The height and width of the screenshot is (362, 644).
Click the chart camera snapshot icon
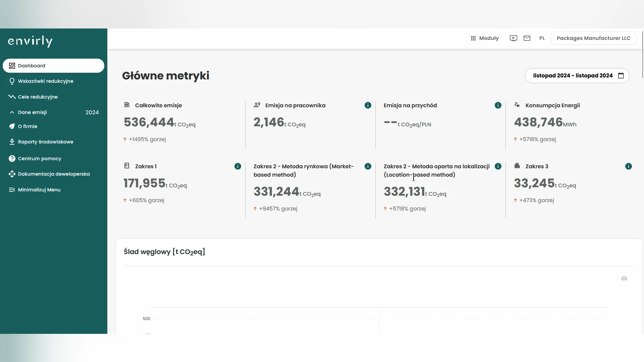(624, 279)
